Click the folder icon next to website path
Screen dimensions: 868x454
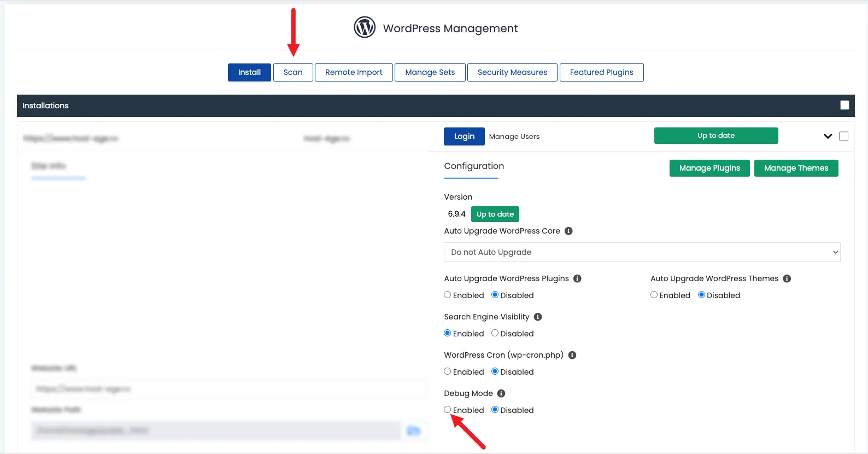pyautogui.click(x=414, y=431)
